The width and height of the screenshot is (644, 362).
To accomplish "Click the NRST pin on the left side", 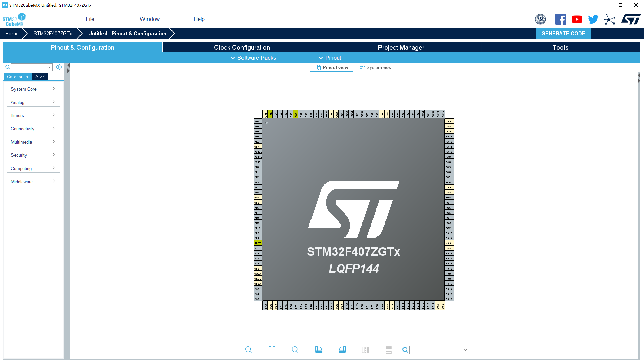I will (x=258, y=243).
